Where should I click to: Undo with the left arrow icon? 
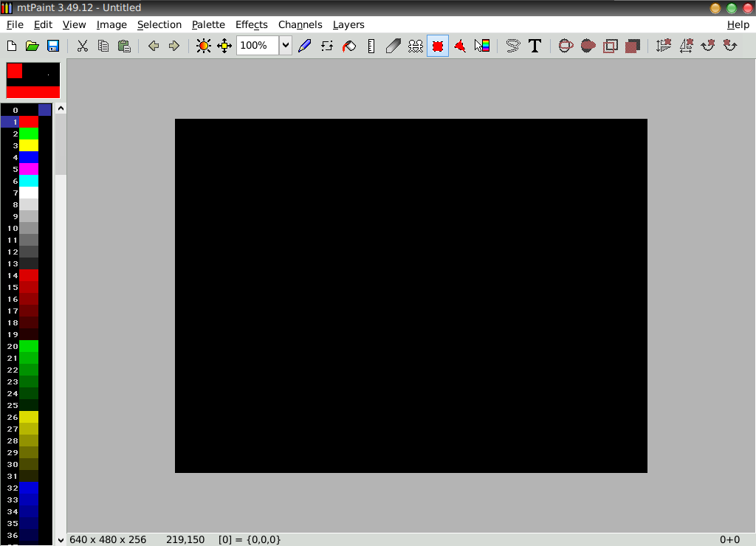[x=154, y=46]
